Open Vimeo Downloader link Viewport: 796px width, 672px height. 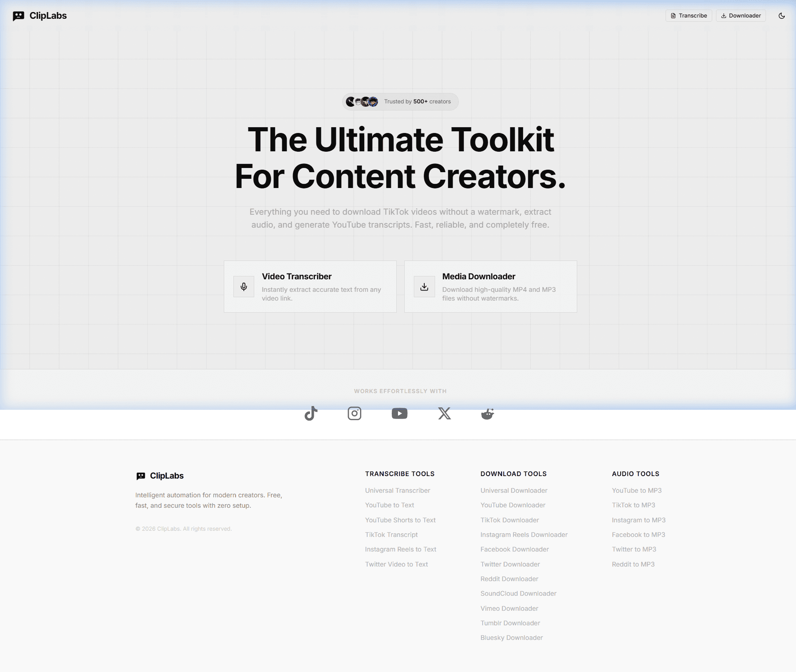pyautogui.click(x=509, y=609)
